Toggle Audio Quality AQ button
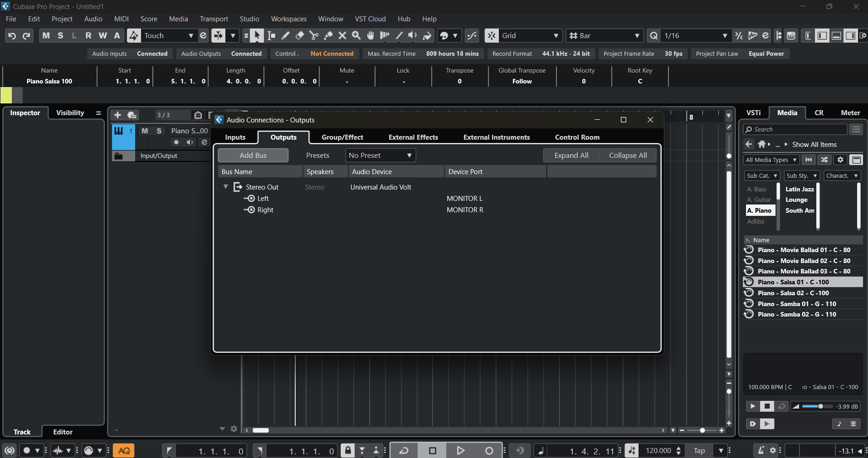 click(124, 451)
